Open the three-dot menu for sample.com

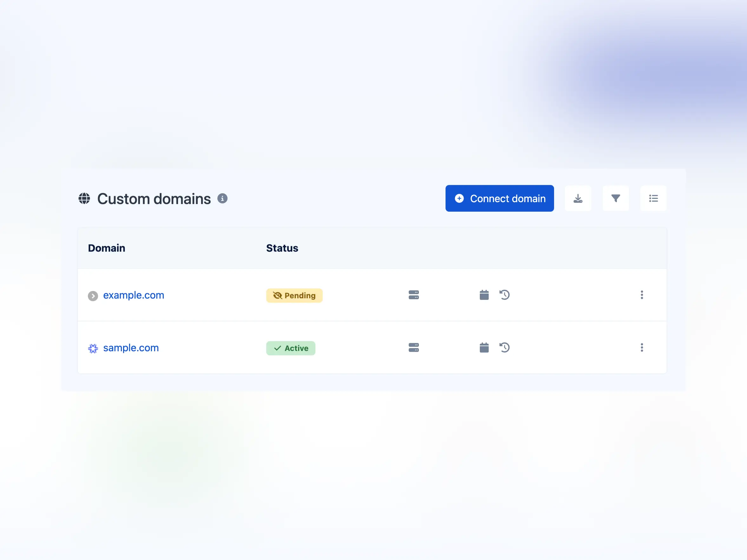(642, 348)
